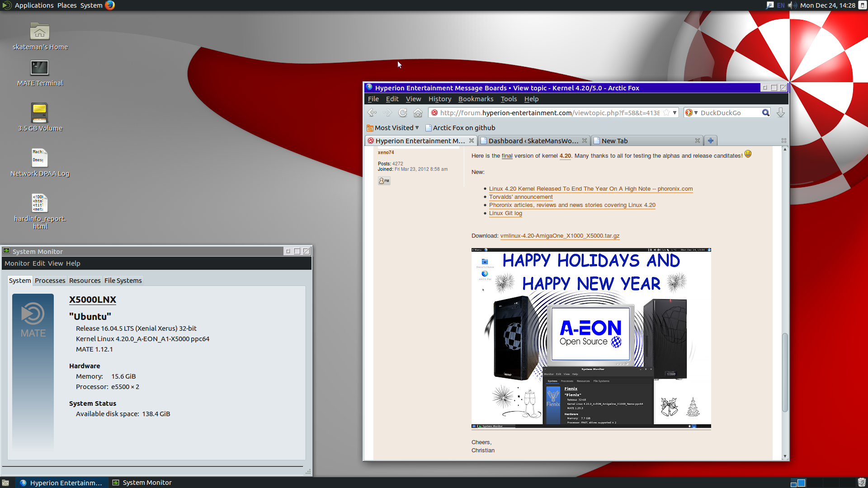Open the URL history dropdown arrow
Screen dimensions: 868x488
click(675, 113)
